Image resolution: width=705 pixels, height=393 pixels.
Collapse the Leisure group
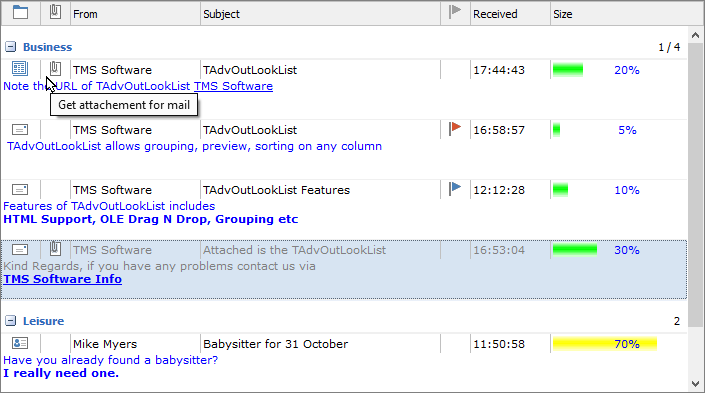pyautogui.click(x=10, y=321)
